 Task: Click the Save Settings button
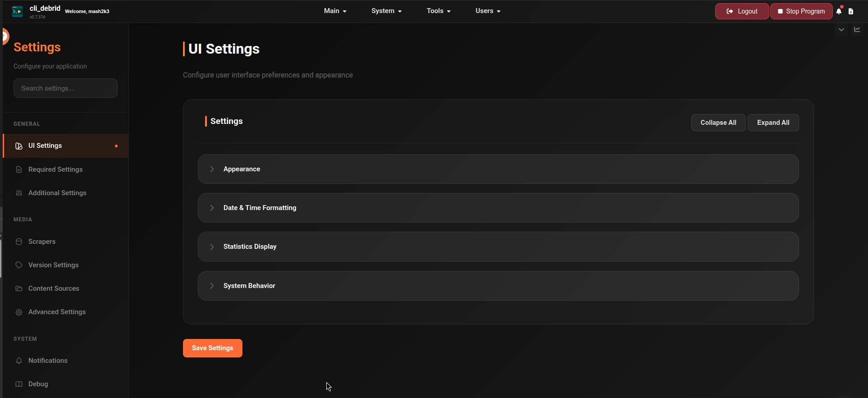click(213, 348)
